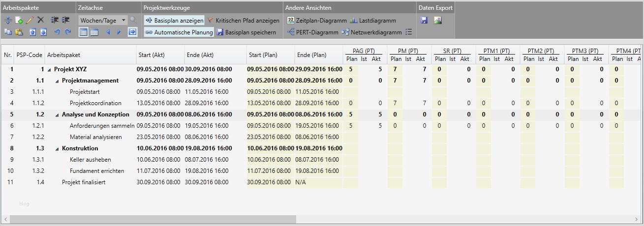Image resolution: width=644 pixels, height=226 pixels.
Task: Open the PERT-Diagramm view
Action: (313, 32)
